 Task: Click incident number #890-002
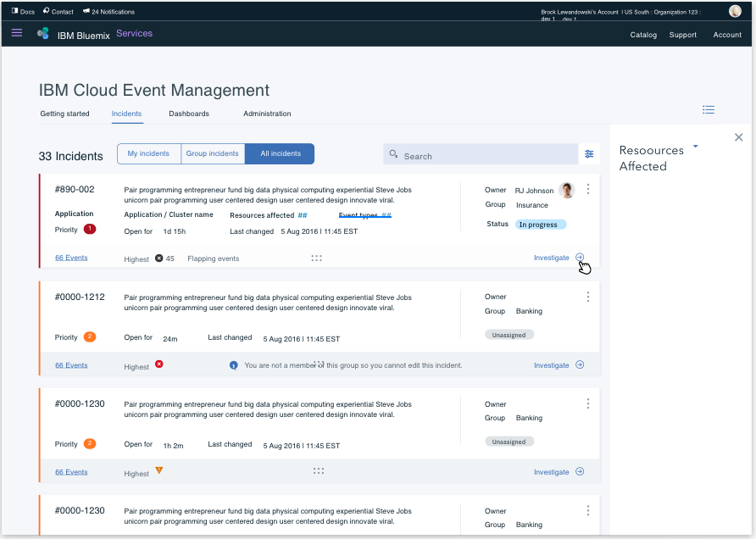point(75,190)
